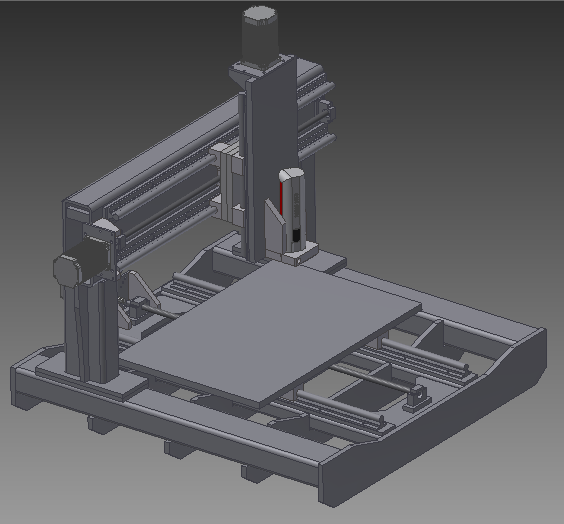Select the black slot on the spindle

coord(296,236)
